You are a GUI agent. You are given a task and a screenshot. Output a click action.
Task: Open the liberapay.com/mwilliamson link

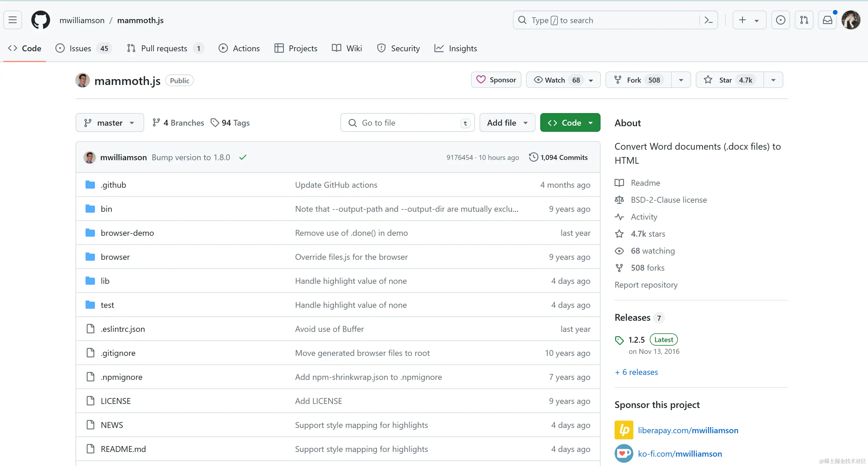(688, 430)
